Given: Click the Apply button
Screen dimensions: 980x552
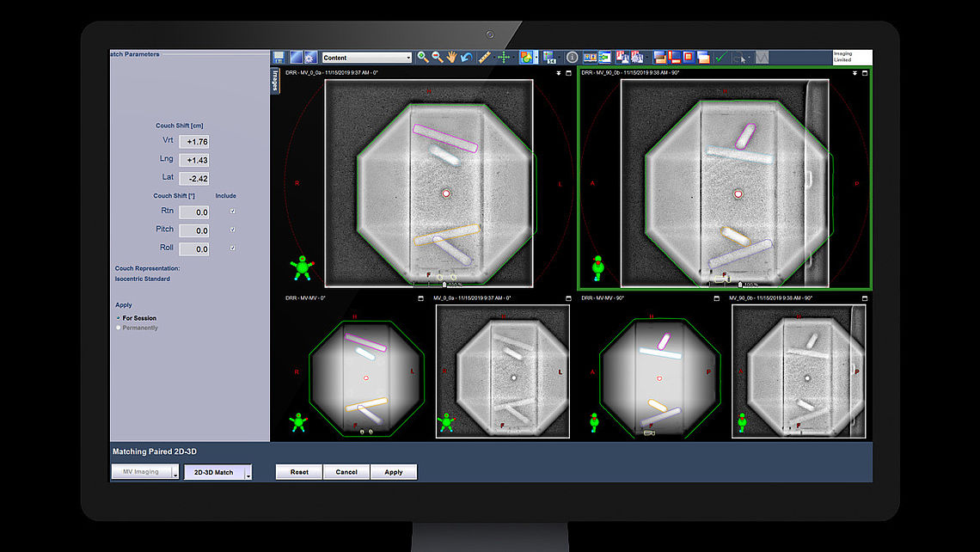Looking at the screenshot, I should pos(394,471).
